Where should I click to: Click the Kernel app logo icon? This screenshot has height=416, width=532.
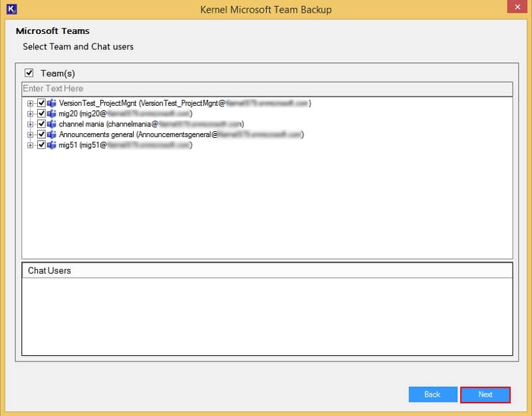[x=11, y=9]
